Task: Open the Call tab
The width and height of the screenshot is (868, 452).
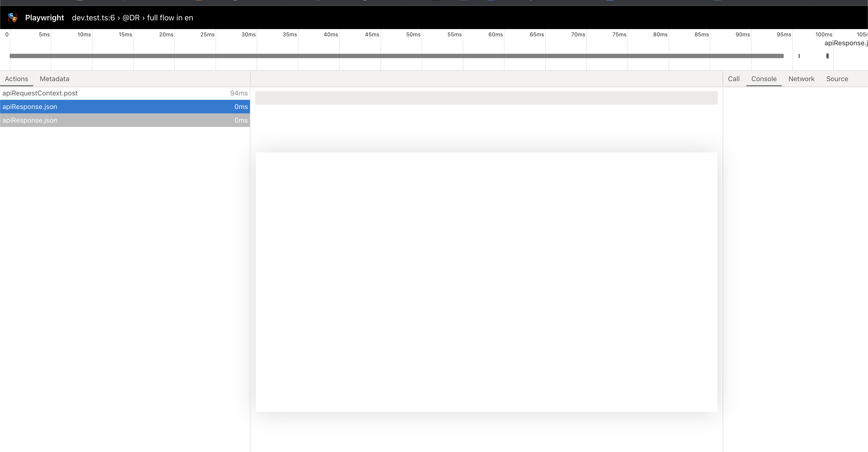Action: pyautogui.click(x=734, y=79)
